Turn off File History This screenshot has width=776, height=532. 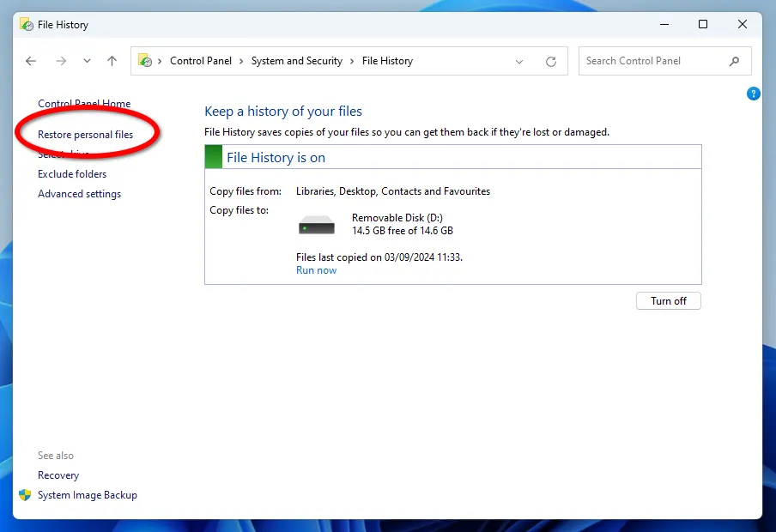(x=668, y=301)
